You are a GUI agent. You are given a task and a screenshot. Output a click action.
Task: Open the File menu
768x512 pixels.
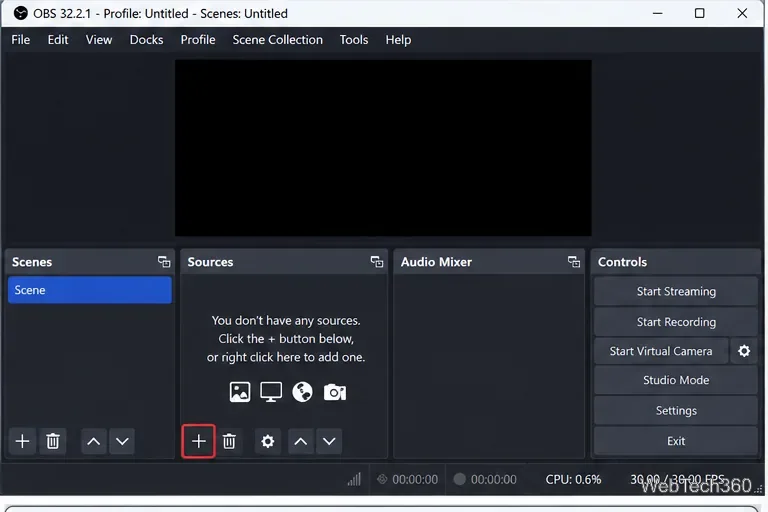21,40
